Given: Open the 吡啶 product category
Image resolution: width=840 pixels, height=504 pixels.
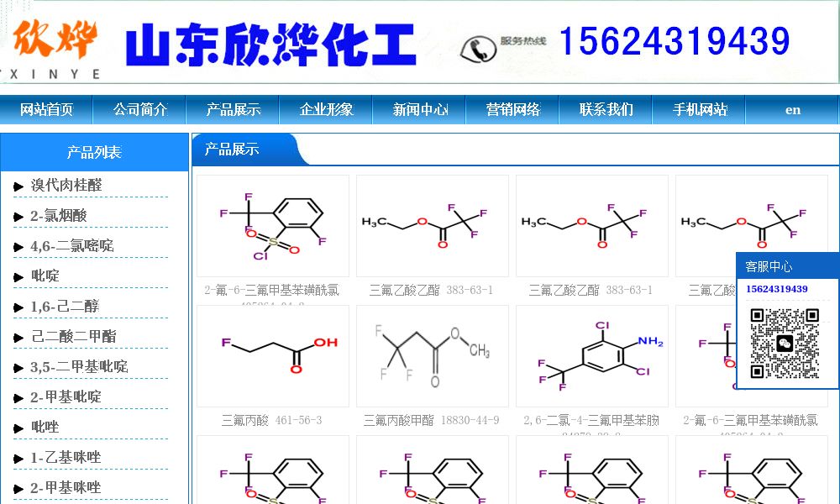Looking at the screenshot, I should click(x=45, y=276).
